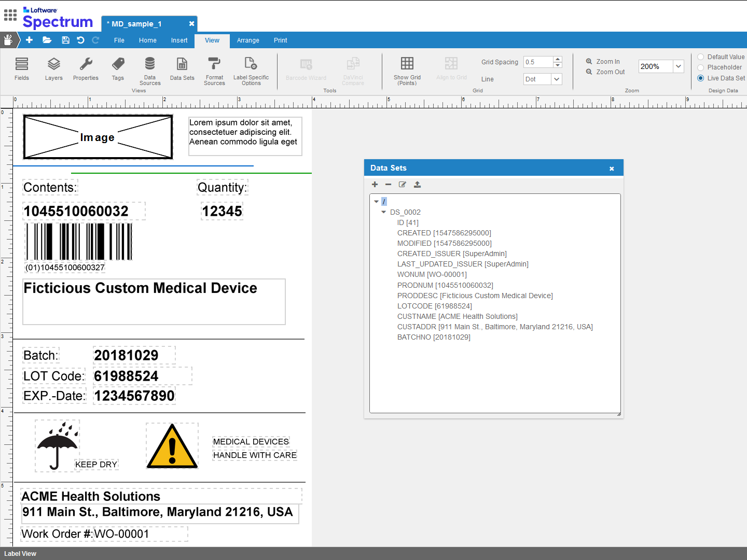Image resolution: width=747 pixels, height=560 pixels.
Task: Switch to the Print ribbon tab
Action: (281, 40)
